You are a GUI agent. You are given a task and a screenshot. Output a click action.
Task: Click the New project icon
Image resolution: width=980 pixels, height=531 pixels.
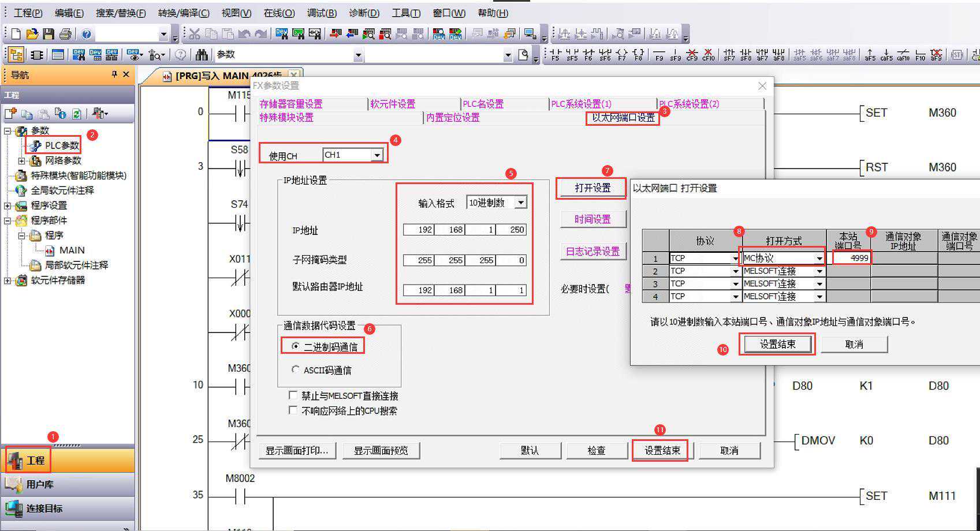pyautogui.click(x=16, y=34)
